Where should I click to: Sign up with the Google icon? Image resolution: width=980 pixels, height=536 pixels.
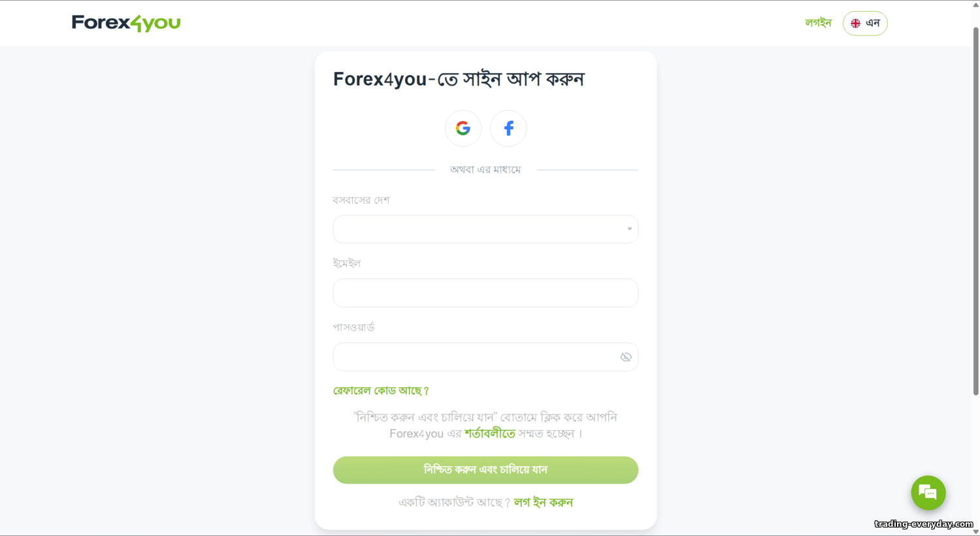(x=463, y=128)
